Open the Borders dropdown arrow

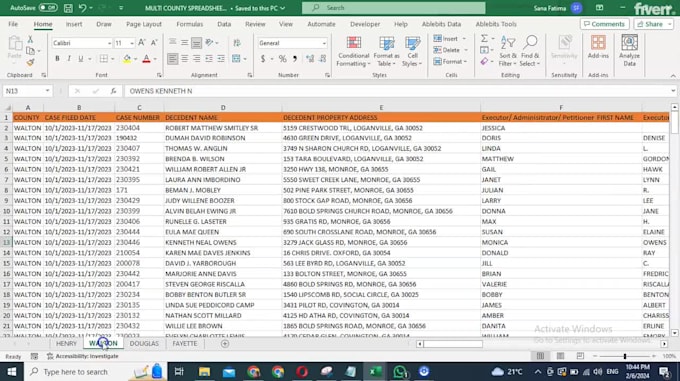113,59
